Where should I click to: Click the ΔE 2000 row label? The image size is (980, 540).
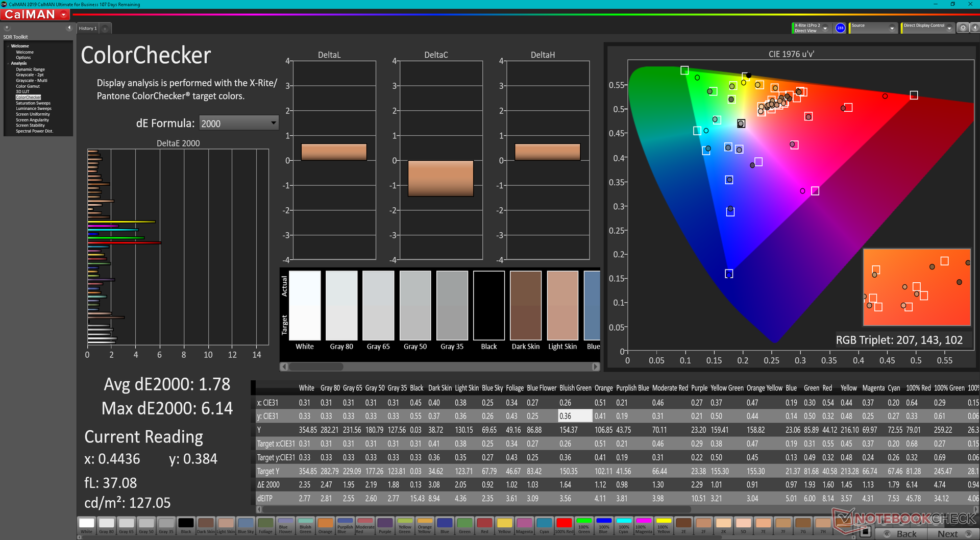[268, 484]
